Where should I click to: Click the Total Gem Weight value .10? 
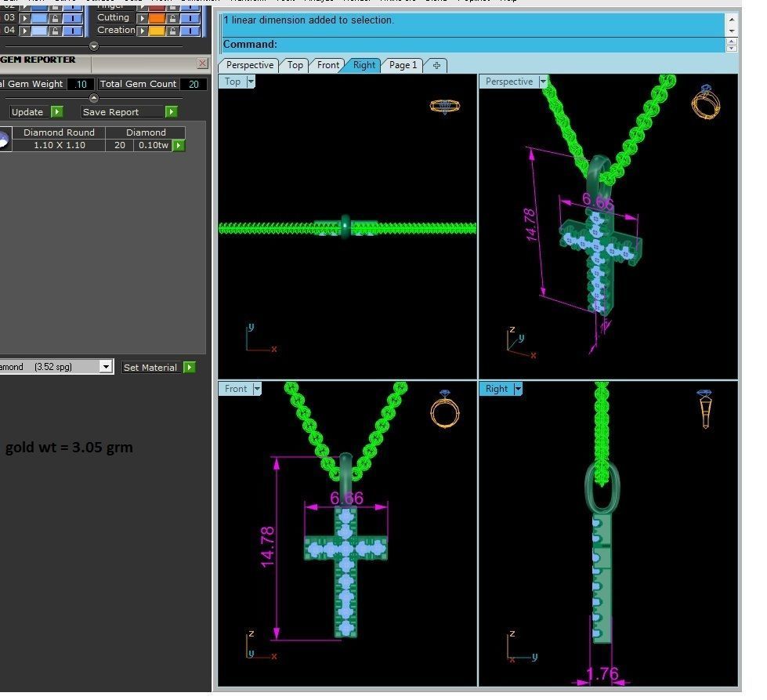pos(80,84)
